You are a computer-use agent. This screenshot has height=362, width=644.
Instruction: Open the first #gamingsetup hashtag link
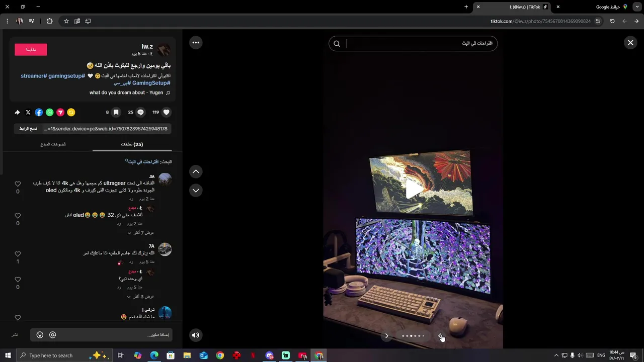66,76
